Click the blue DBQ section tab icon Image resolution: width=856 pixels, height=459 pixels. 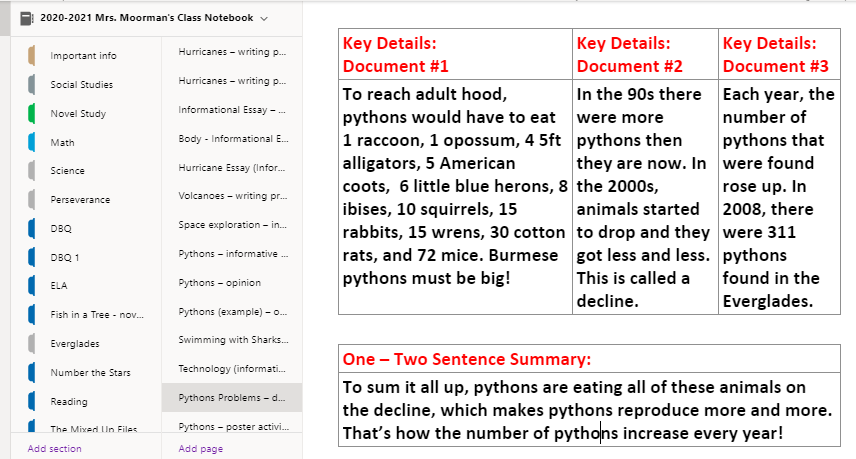32,229
